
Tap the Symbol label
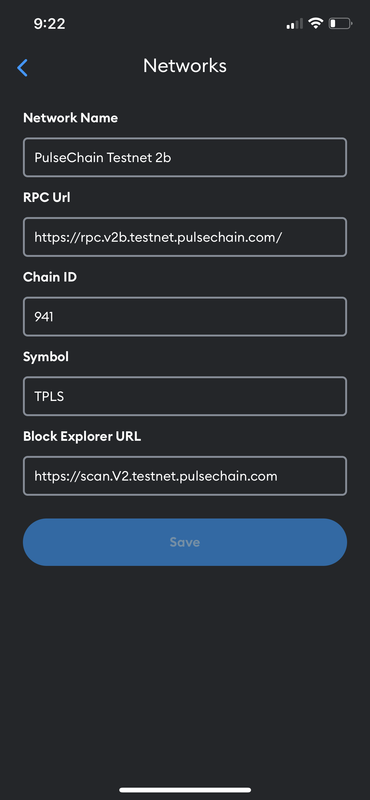point(46,357)
